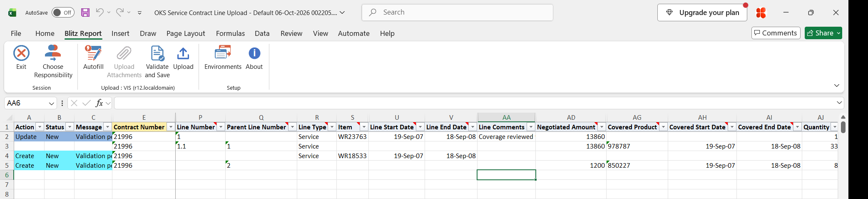Click the formula bar enter checkmark

click(87, 103)
